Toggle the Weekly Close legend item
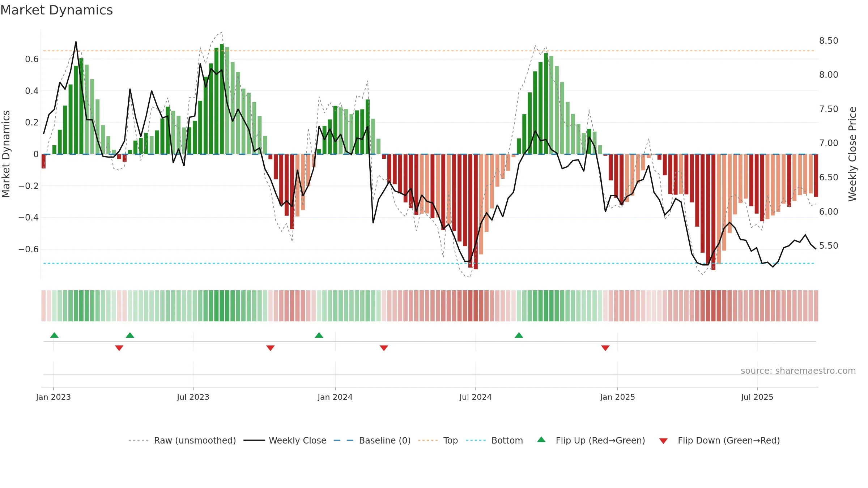This screenshot has height=488, width=868. (285, 440)
